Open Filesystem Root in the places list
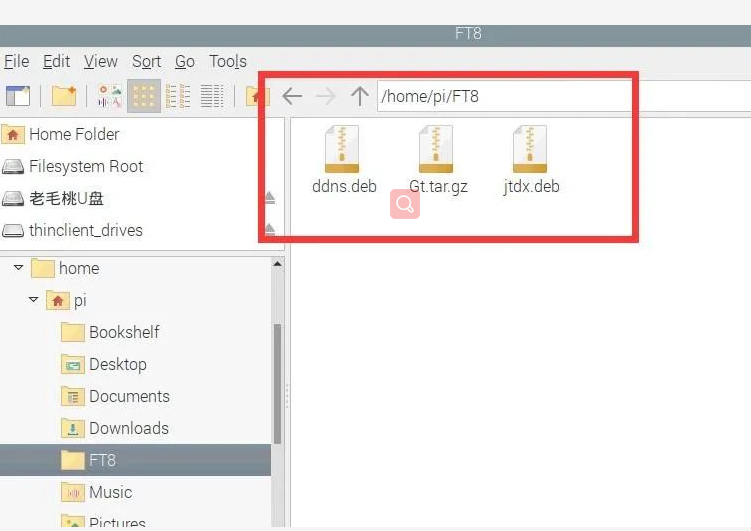The height and width of the screenshot is (531, 751). [86, 167]
